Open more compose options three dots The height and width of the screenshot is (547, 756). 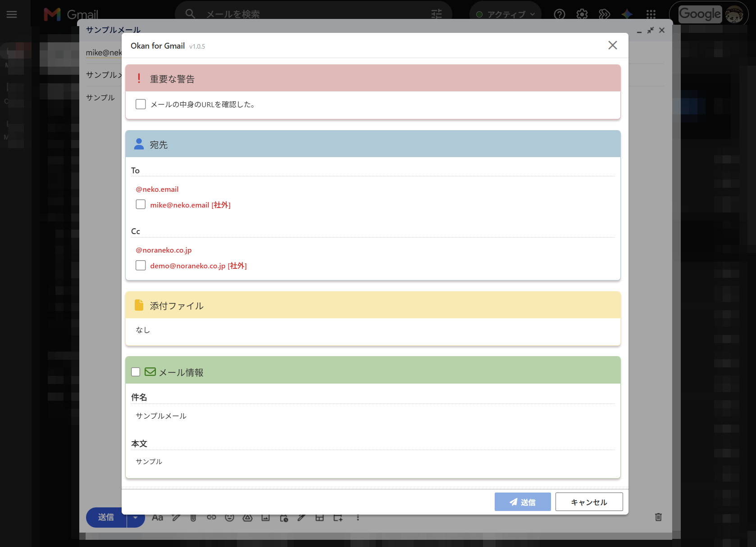point(358,518)
